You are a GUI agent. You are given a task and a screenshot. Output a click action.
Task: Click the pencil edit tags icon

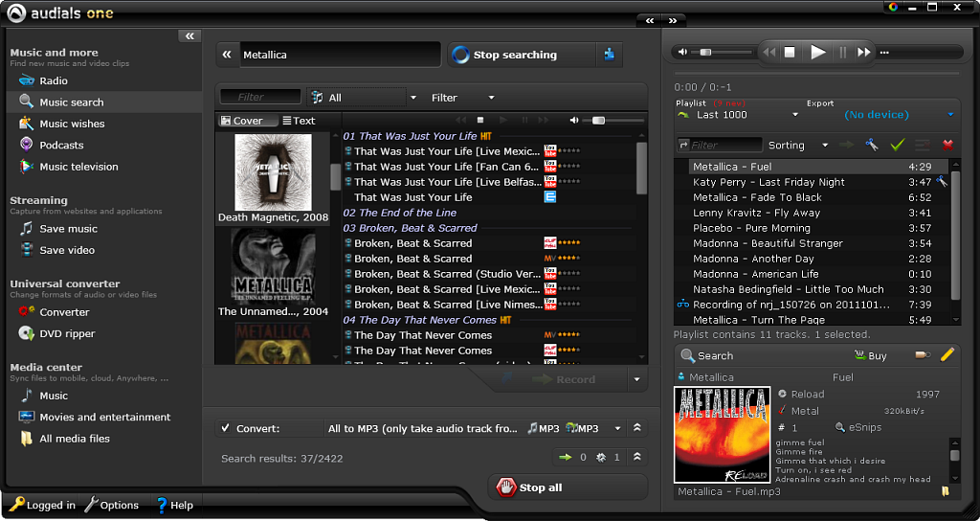947,355
